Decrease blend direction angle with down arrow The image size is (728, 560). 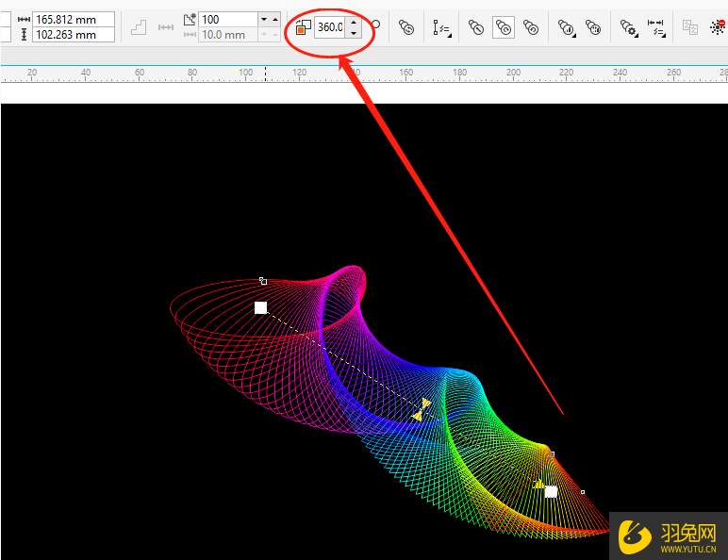pos(353,33)
